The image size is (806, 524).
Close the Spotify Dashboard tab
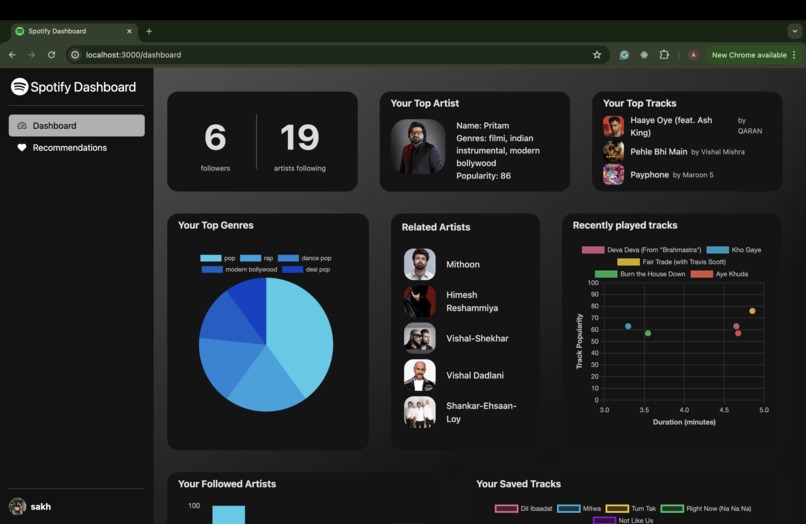[129, 31]
